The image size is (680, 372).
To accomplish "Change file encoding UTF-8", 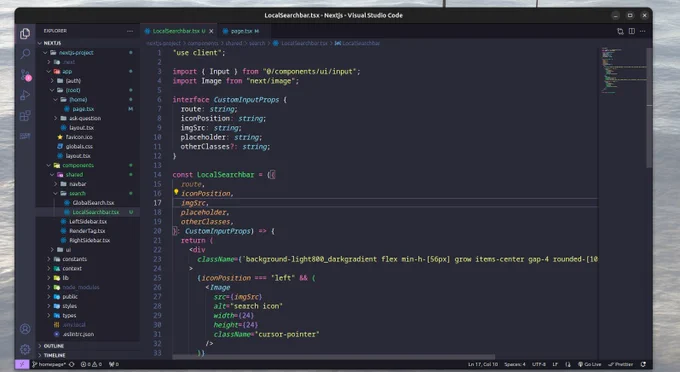I will 539,364.
